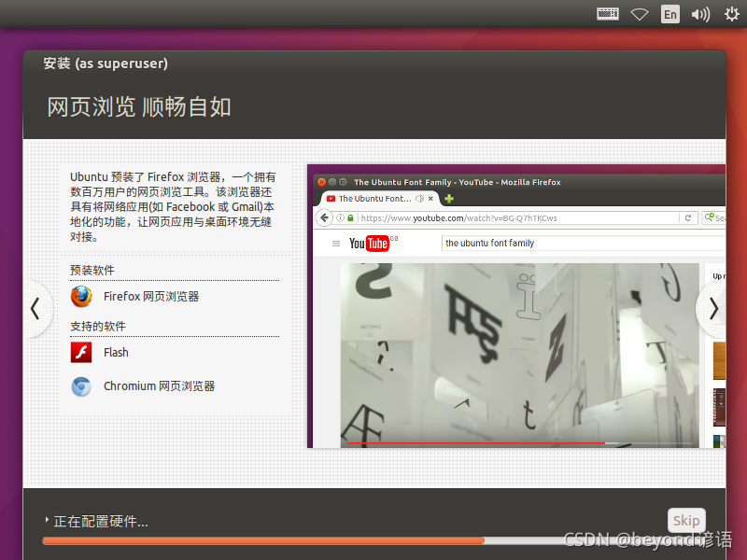Open the network indicator in top panel
The width and height of the screenshot is (747, 560).
pos(640,14)
